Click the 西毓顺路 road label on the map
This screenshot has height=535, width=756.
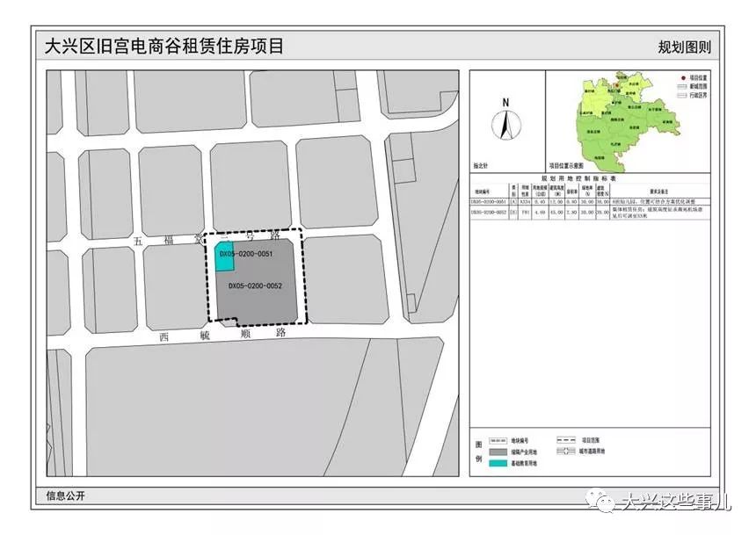click(223, 335)
